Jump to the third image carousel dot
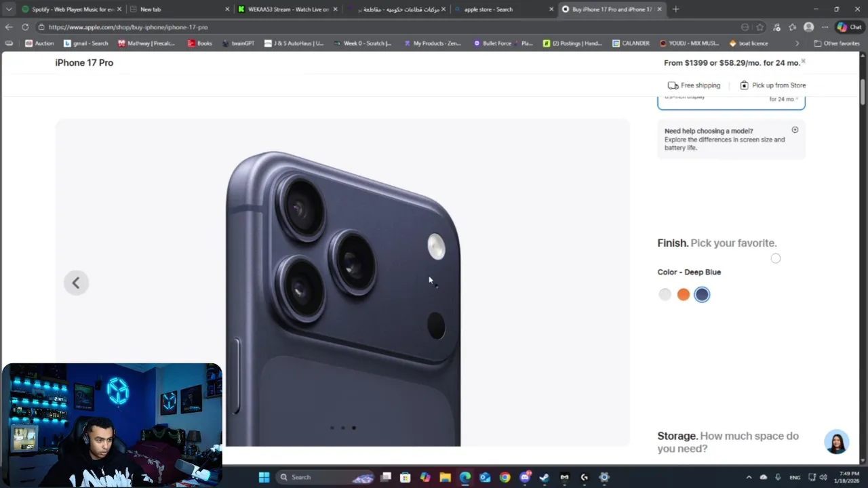This screenshot has height=488, width=868. point(354,428)
